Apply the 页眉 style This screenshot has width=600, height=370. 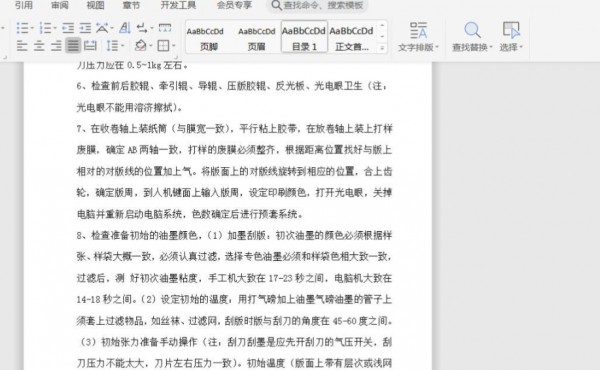pyautogui.click(x=256, y=37)
